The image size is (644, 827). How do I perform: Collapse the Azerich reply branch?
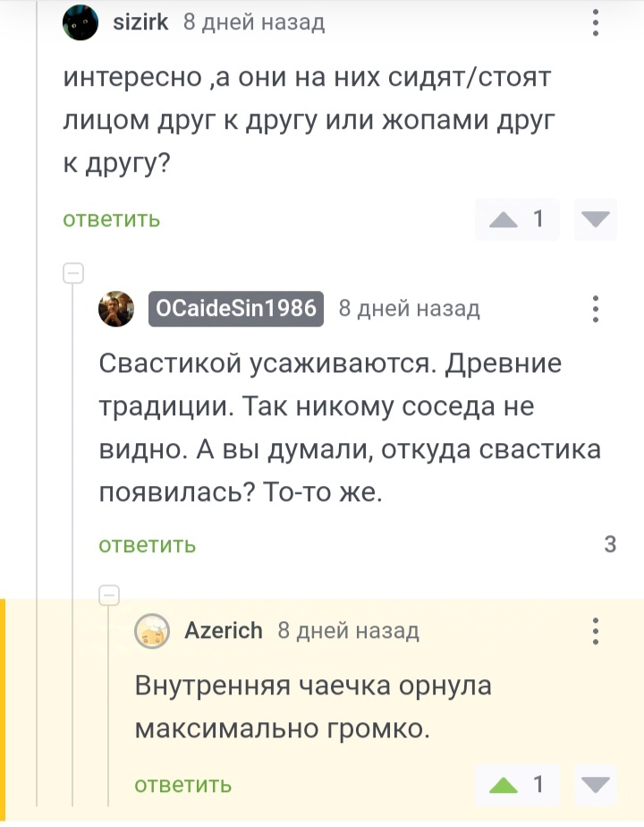(109, 594)
